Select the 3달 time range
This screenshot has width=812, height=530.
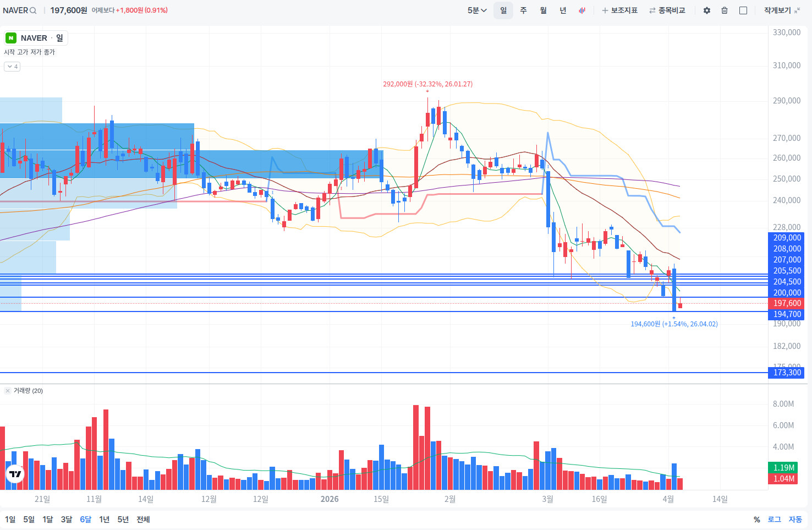tap(67, 520)
